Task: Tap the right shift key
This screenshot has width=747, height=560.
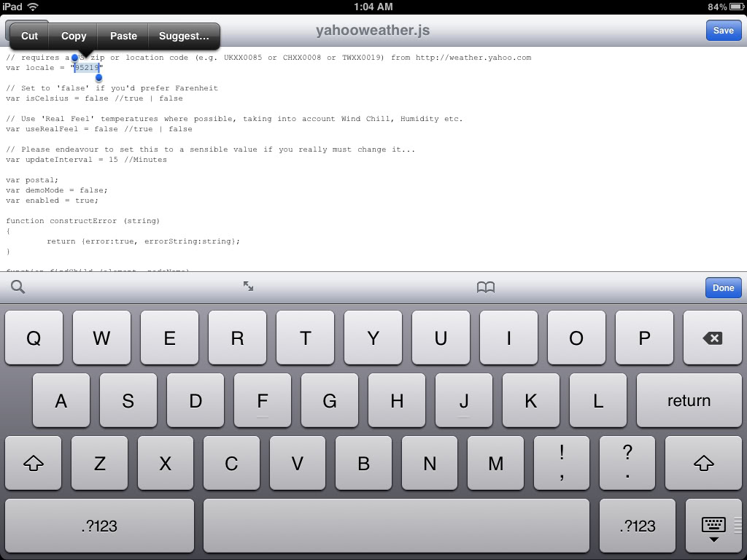Action: pyautogui.click(x=703, y=463)
